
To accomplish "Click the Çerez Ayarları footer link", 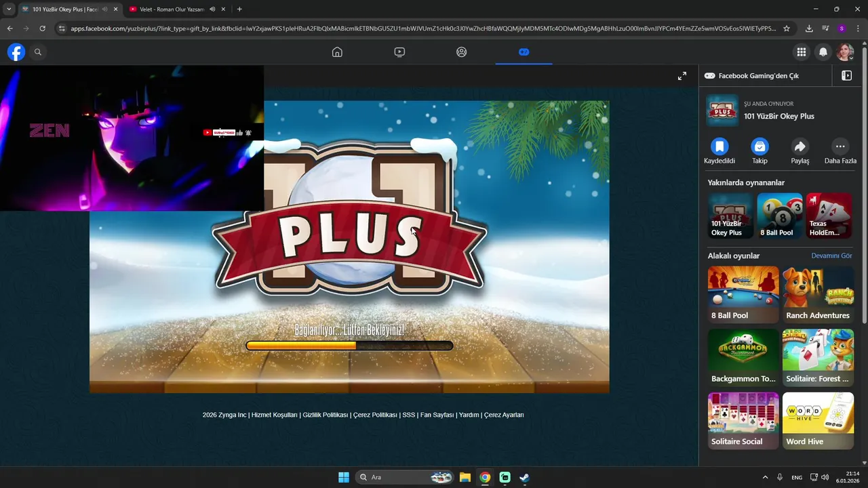I will [504, 415].
